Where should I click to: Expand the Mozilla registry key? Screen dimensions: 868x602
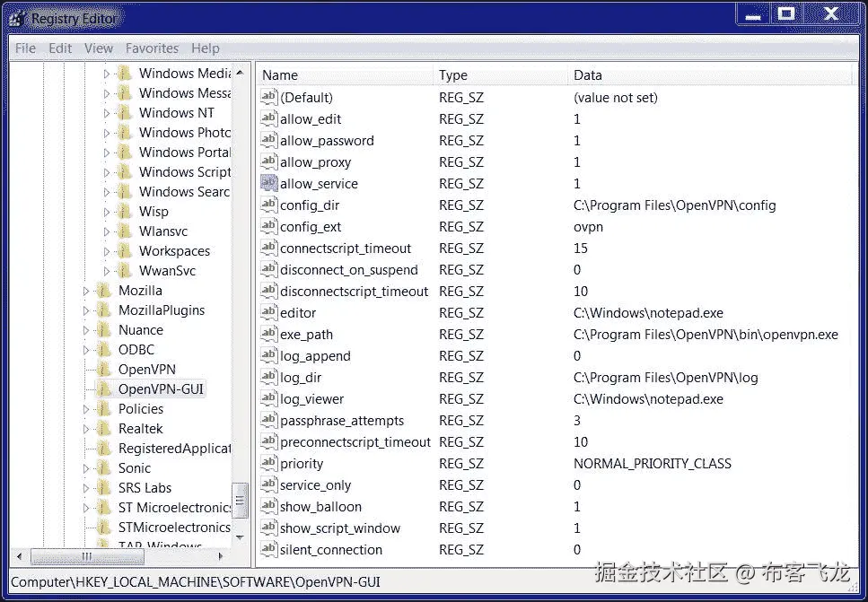tap(86, 291)
